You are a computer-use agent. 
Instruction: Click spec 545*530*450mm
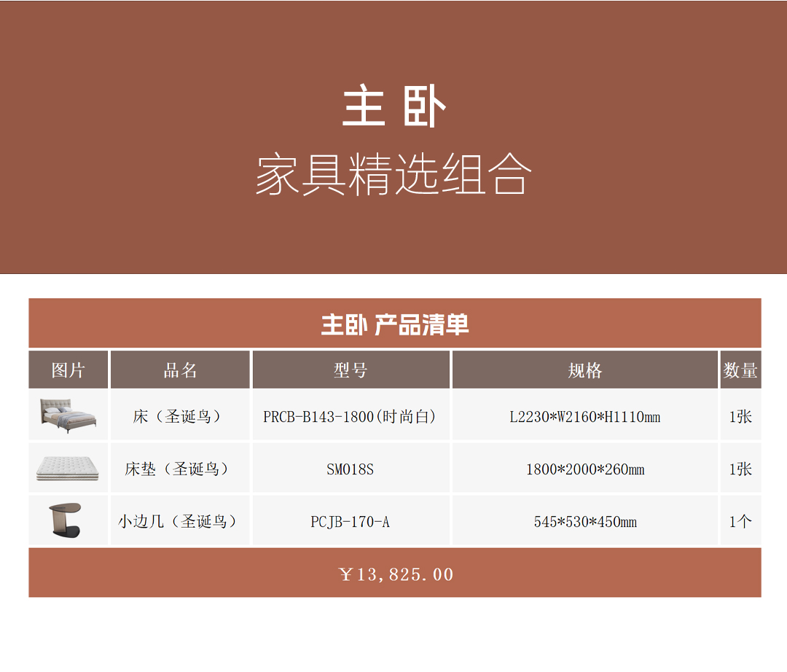pyautogui.click(x=585, y=522)
